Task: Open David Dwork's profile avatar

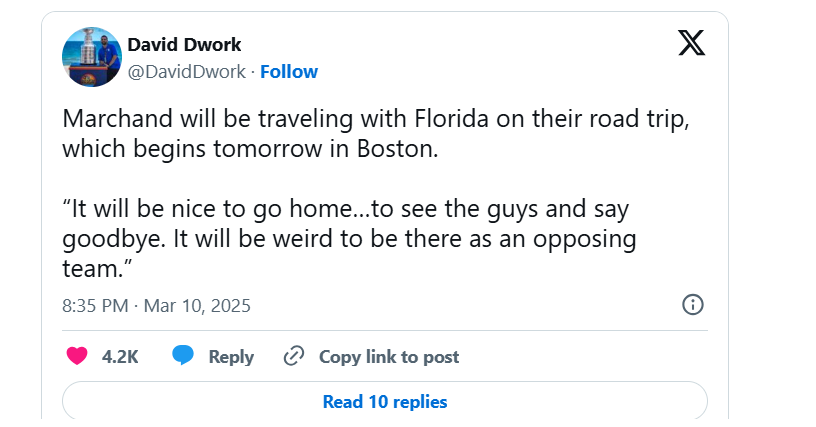Action: click(x=92, y=57)
